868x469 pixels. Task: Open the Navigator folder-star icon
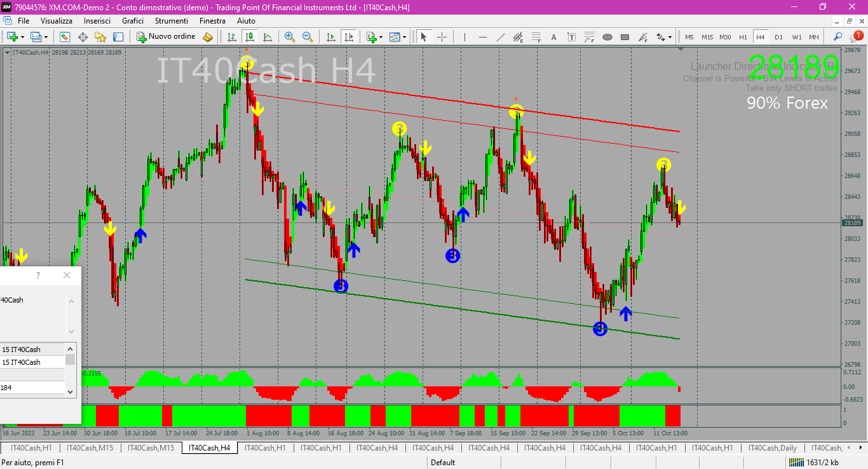tap(100, 37)
